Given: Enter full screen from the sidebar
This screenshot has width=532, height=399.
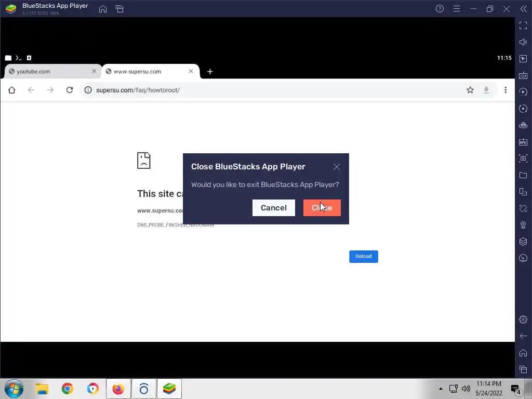Looking at the screenshot, I should (x=523, y=25).
